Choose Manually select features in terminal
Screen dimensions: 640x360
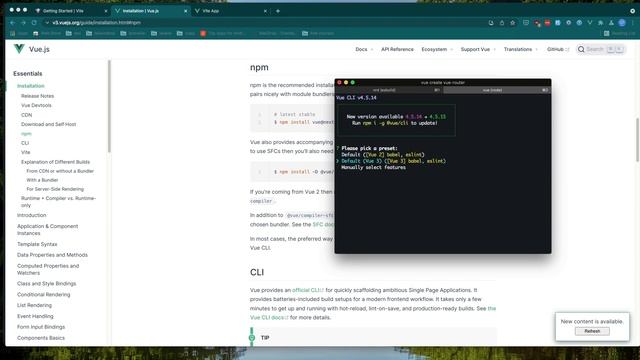pos(373,167)
